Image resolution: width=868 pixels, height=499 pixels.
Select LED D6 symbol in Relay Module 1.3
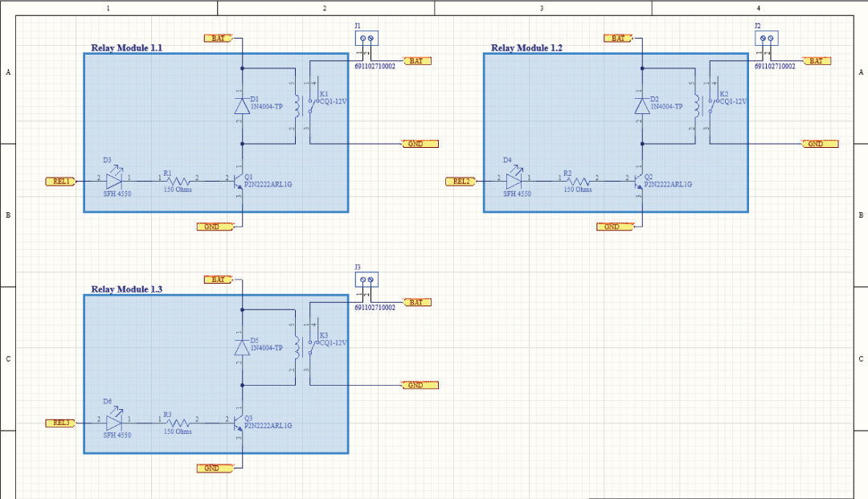(115, 421)
